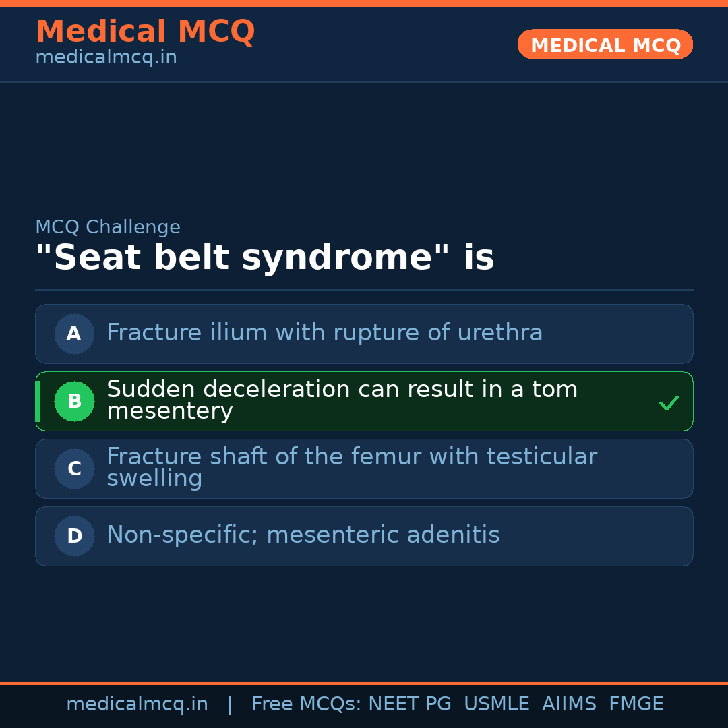Click the "MCQ Challenge" label
The height and width of the screenshot is (728, 728).
pyautogui.click(x=108, y=228)
